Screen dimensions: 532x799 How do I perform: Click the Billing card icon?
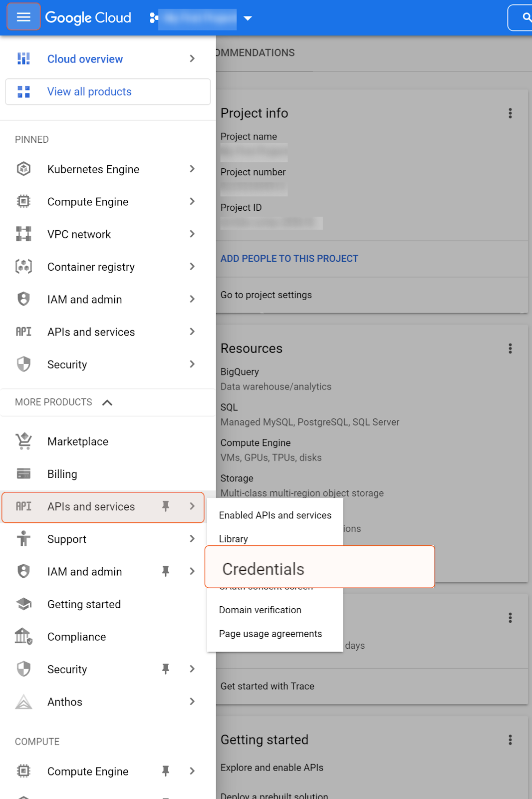[23, 474]
